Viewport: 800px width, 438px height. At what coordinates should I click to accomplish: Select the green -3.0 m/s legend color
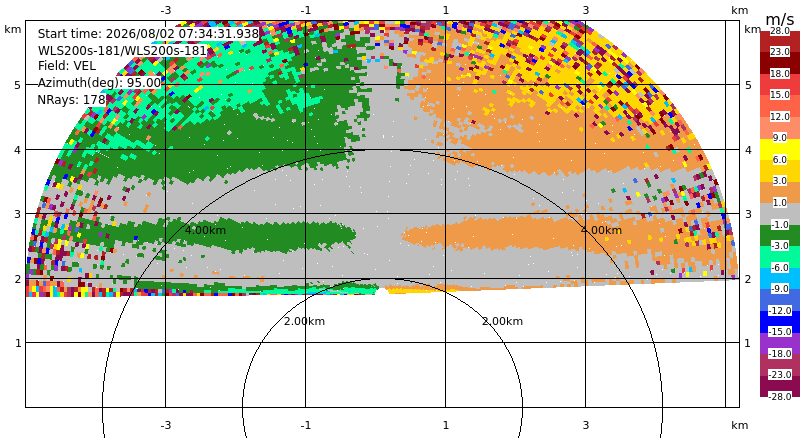pyautogui.click(x=780, y=235)
